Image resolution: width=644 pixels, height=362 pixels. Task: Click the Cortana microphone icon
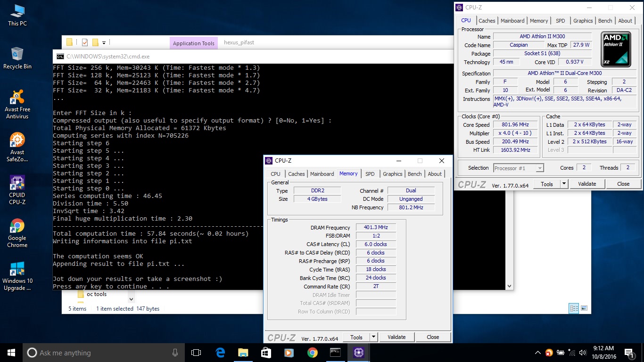(x=175, y=353)
